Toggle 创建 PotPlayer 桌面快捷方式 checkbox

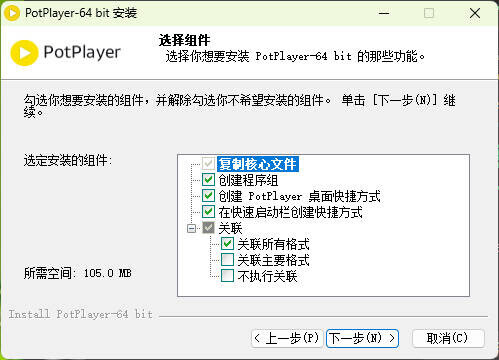pyautogui.click(x=208, y=196)
